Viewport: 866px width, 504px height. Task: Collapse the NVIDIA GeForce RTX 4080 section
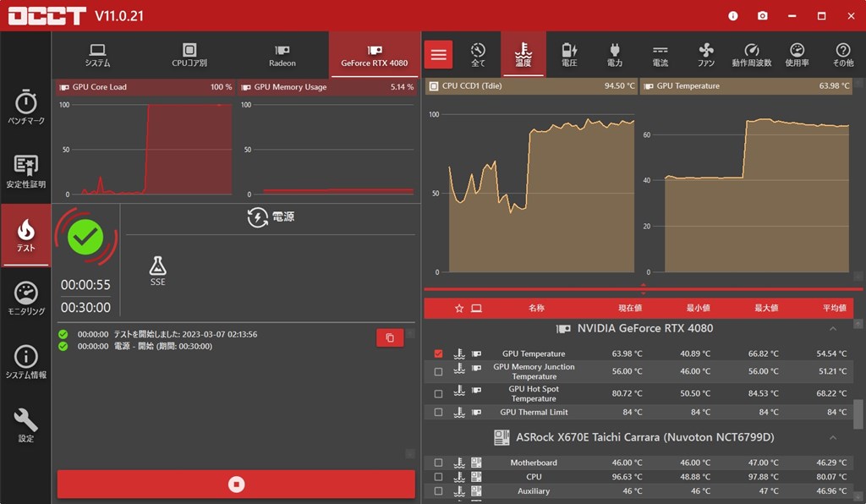[x=833, y=328]
